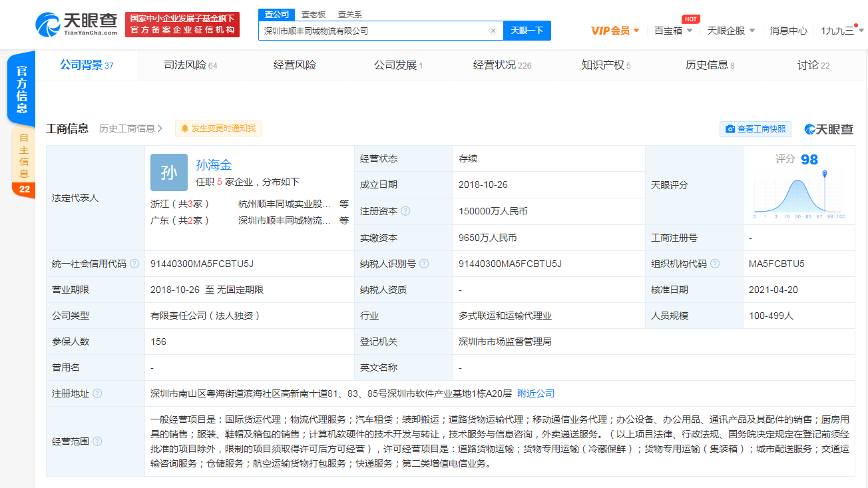Click the 经营状态 value 存续
The width and height of the screenshot is (868, 488).
[x=468, y=158]
